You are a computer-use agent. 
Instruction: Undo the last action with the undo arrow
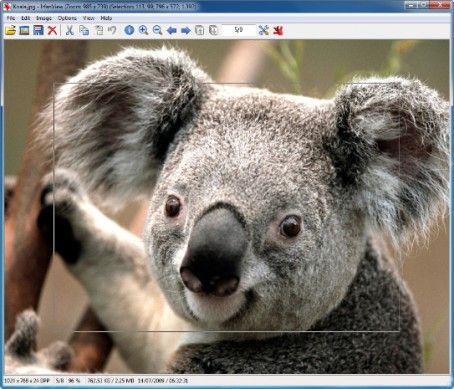pos(112,31)
